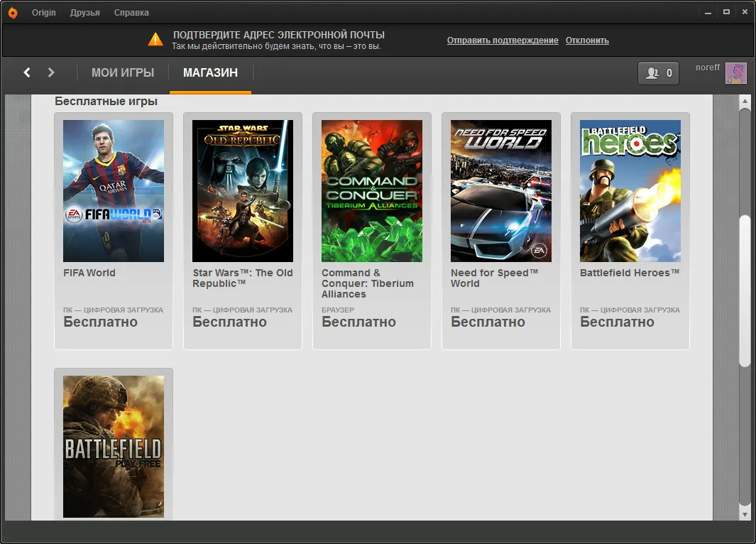Click Отправить подтверждение link
Screen dimensions: 756x544
click(503, 40)
